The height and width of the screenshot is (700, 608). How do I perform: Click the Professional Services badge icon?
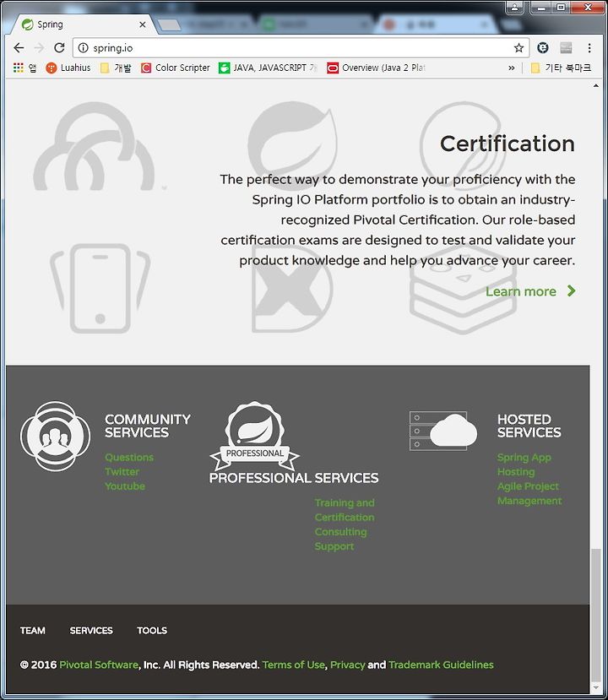tap(254, 435)
